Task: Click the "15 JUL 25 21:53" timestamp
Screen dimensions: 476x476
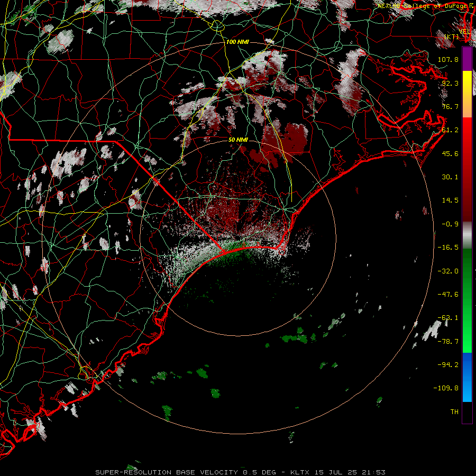Action: (x=350, y=472)
